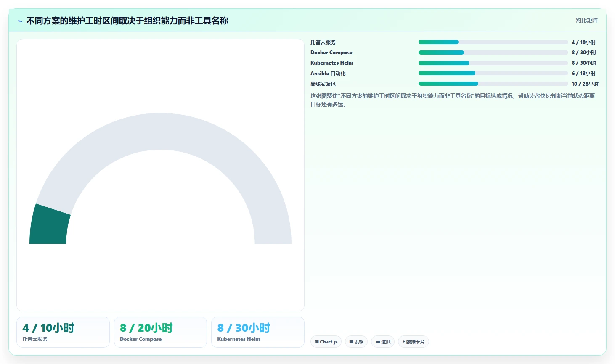Click the 托管云服务 row label in list
This screenshot has width=615, height=364.
coord(323,42)
